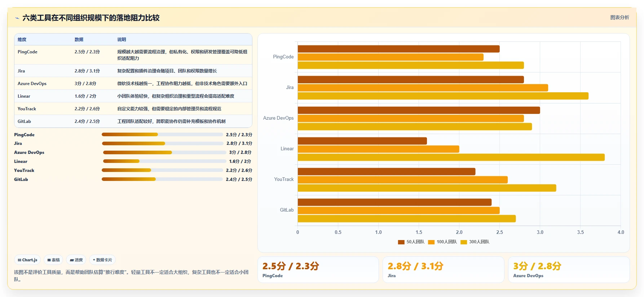Click the YouTrack cell in table
Viewport: 644px width, 297px height.
pyautogui.click(x=27, y=109)
